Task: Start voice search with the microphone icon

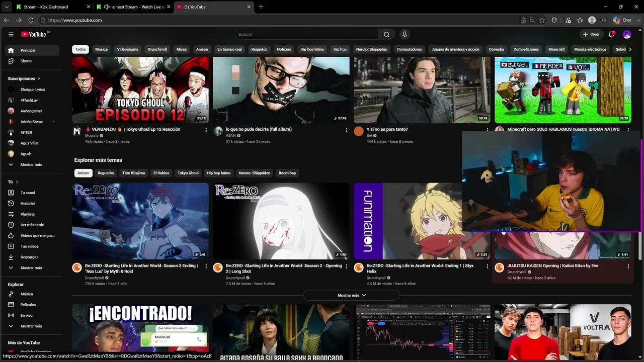Action: [405, 34]
